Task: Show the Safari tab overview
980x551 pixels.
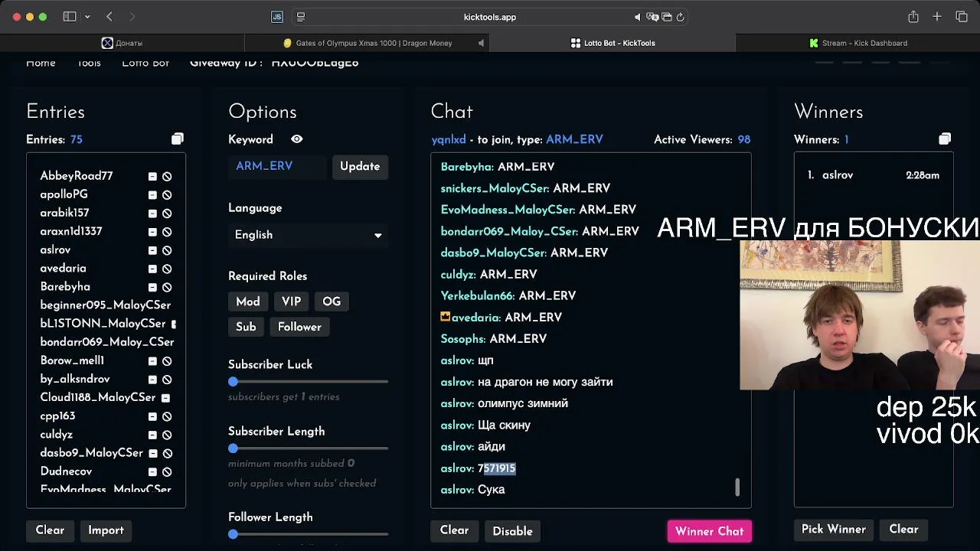Action: (962, 17)
